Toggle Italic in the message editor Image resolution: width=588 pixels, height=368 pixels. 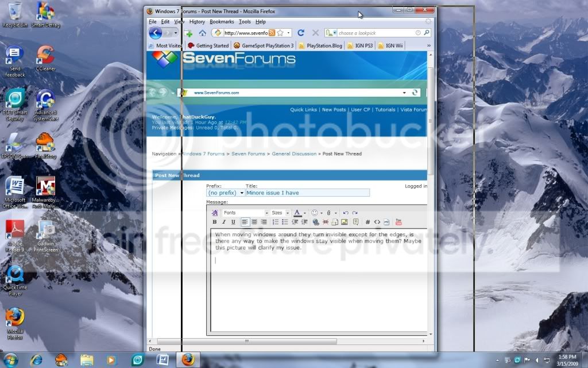tap(224, 222)
